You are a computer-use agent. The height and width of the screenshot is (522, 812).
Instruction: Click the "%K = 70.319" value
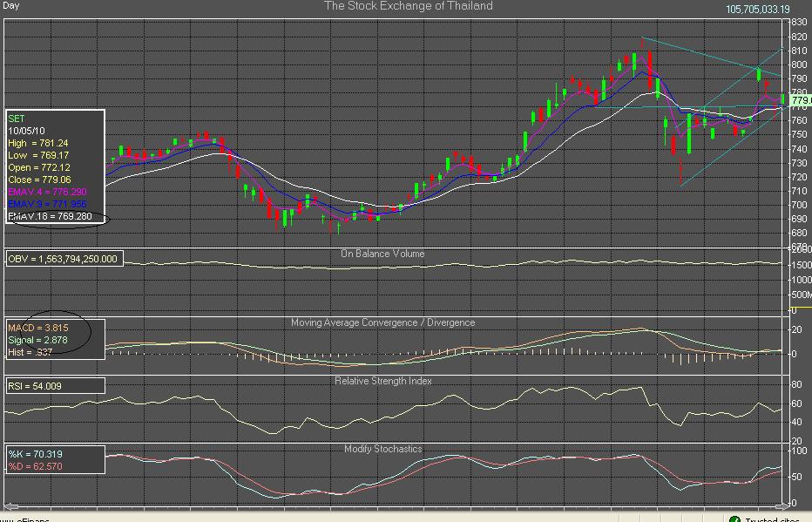[x=35, y=454]
